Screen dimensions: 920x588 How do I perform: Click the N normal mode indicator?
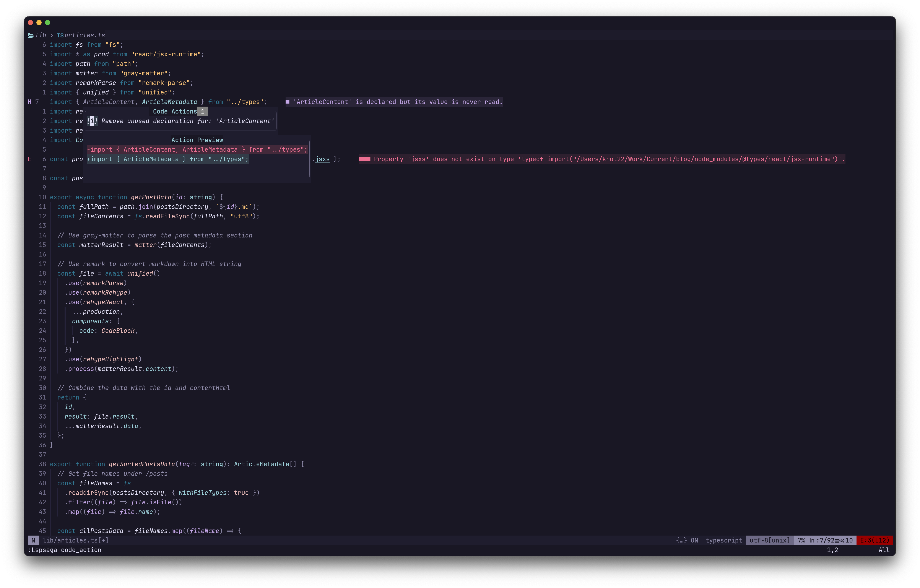[33, 540]
